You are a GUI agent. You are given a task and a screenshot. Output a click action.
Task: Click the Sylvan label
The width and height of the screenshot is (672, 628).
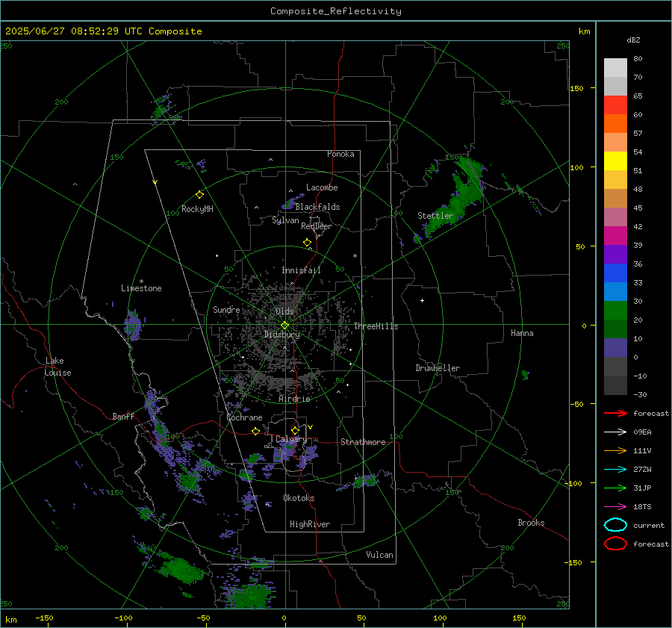click(285, 220)
